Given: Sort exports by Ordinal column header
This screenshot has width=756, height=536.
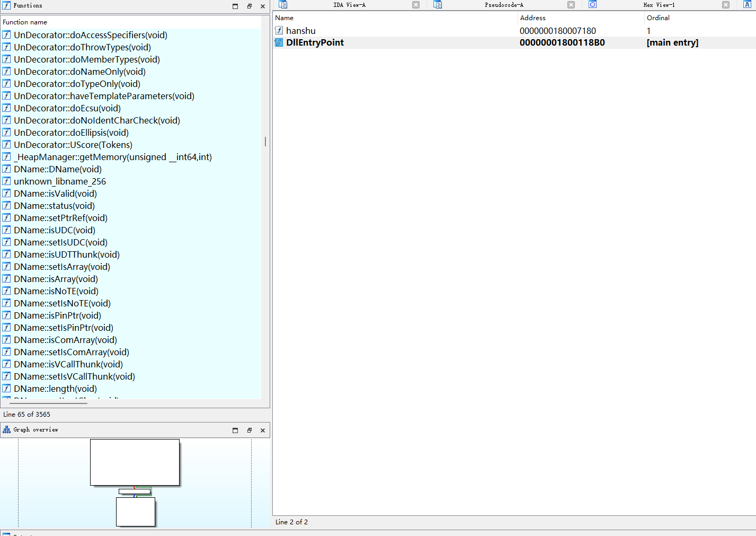Looking at the screenshot, I should pyautogui.click(x=658, y=18).
